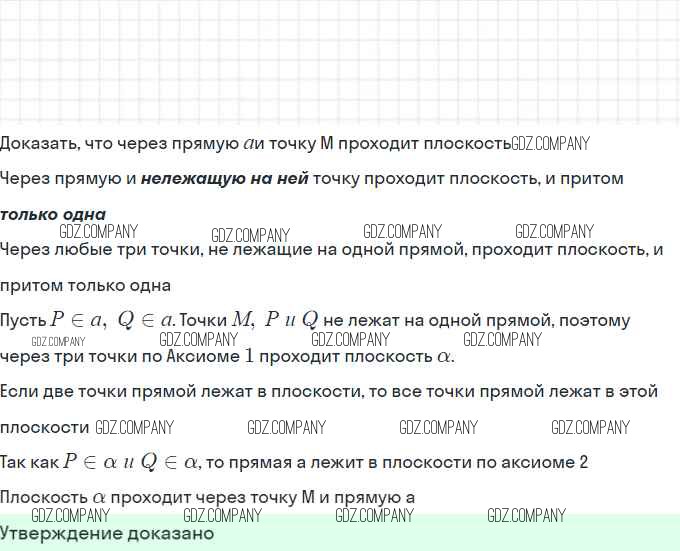Click the sentence starting with 'Доказать, что через прямую'

click(255, 143)
